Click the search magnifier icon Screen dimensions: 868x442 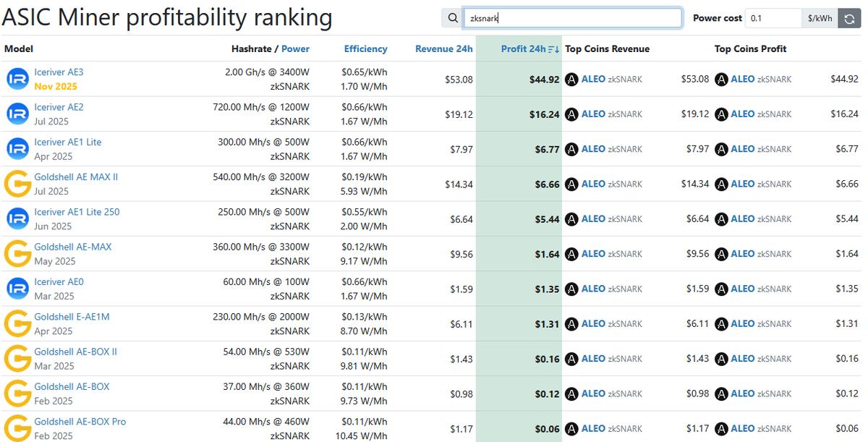(x=452, y=18)
